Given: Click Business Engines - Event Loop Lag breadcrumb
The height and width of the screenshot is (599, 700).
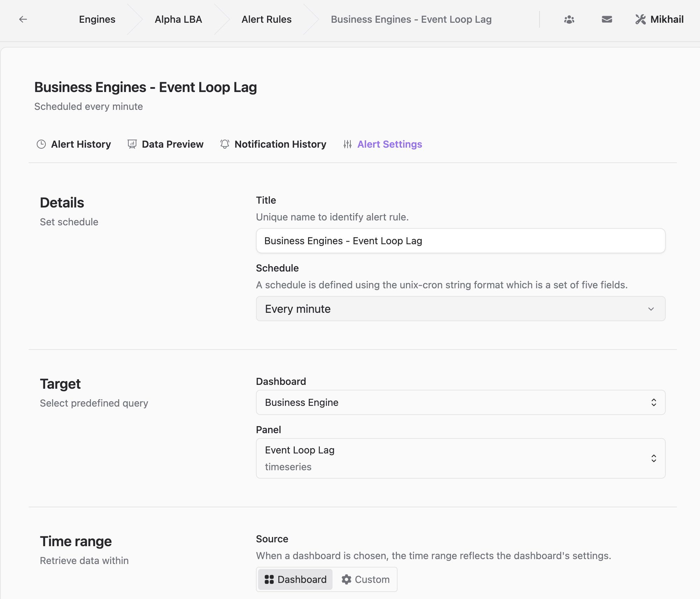Looking at the screenshot, I should coord(411,19).
